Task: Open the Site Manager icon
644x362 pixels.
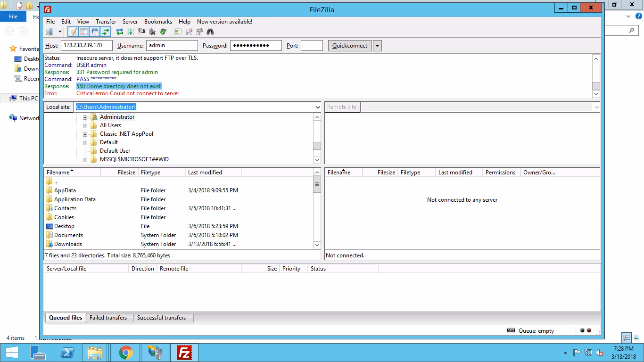Action: tap(50, 32)
